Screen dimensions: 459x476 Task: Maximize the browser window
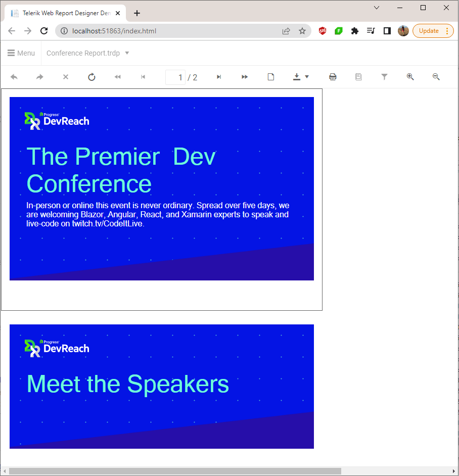[x=423, y=8]
